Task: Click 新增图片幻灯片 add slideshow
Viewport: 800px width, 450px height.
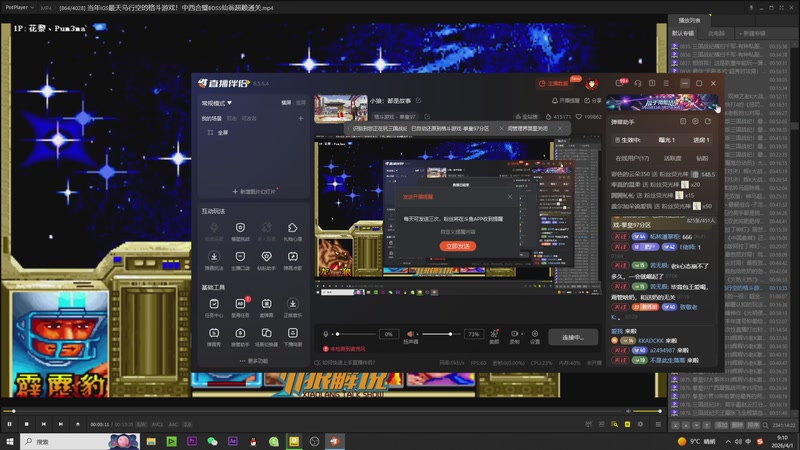Action: [254, 191]
